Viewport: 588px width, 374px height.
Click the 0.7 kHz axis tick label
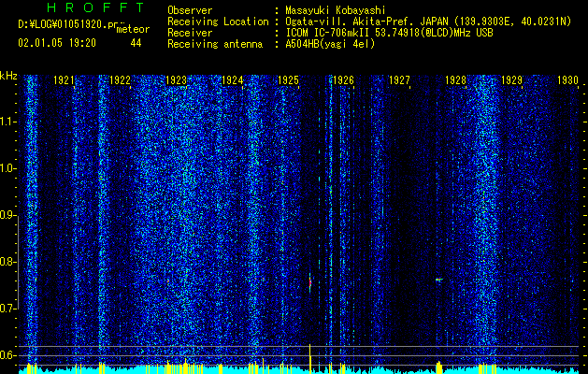[x=7, y=309]
